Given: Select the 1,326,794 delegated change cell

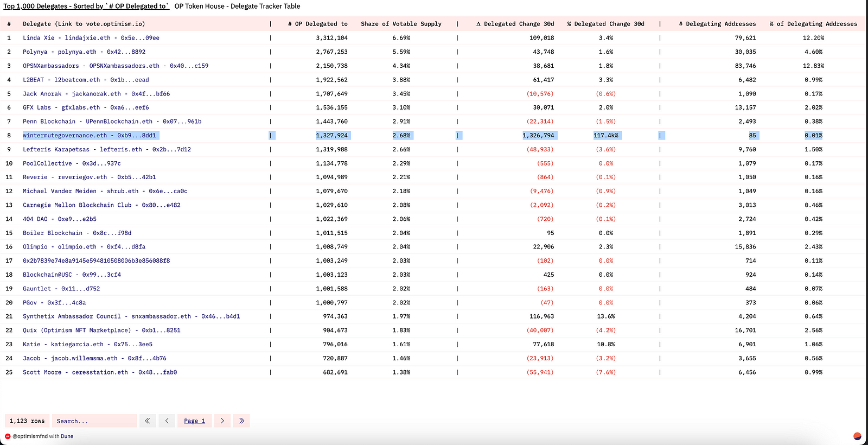Looking at the screenshot, I should point(539,136).
